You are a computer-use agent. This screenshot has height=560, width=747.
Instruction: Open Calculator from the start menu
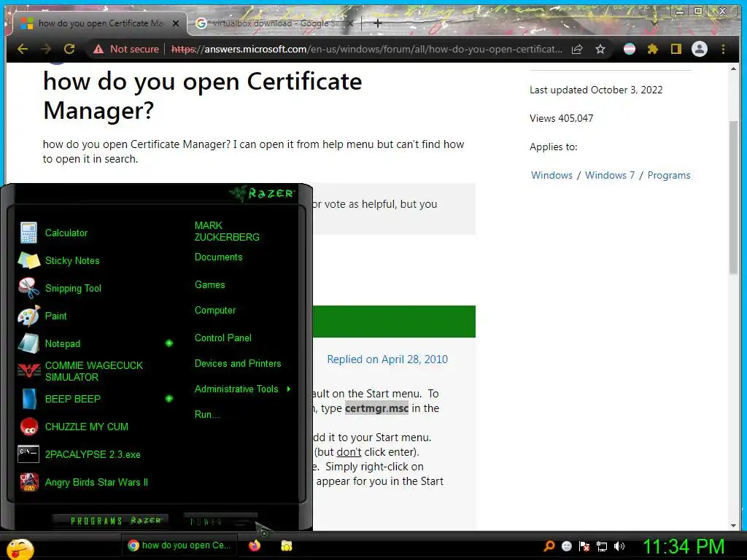(66, 233)
